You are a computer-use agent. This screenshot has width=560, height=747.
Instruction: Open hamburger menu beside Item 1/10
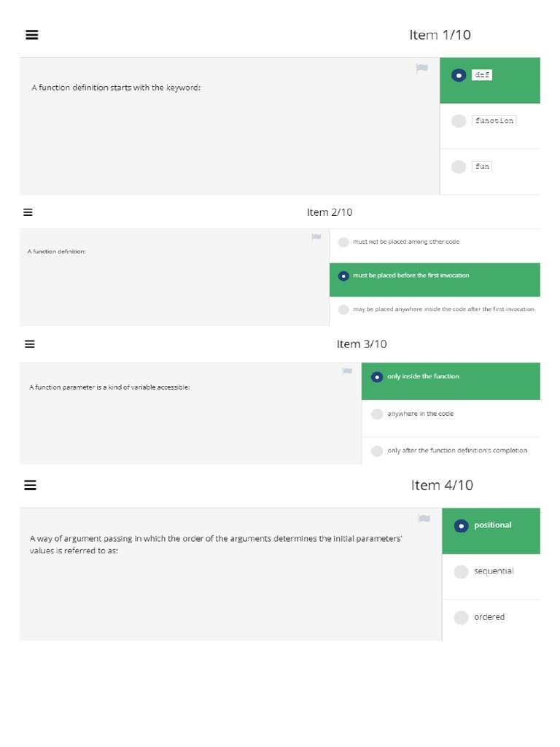(x=31, y=35)
